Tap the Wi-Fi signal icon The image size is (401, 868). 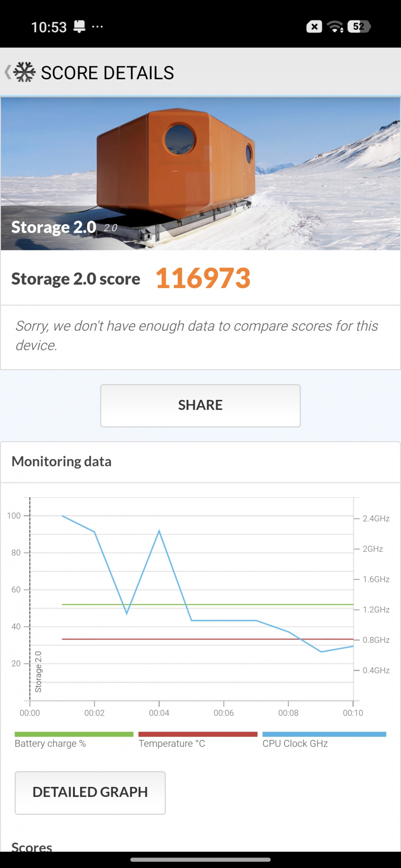(x=335, y=27)
